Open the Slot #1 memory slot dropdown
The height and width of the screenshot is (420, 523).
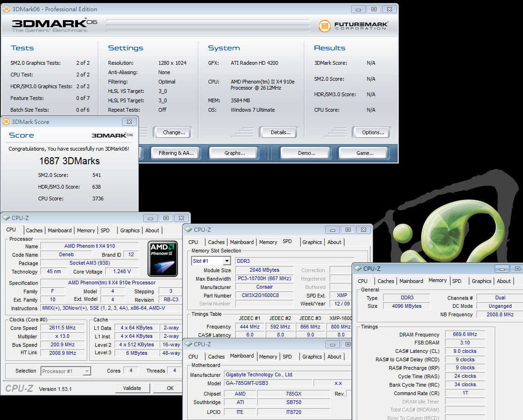click(227, 261)
